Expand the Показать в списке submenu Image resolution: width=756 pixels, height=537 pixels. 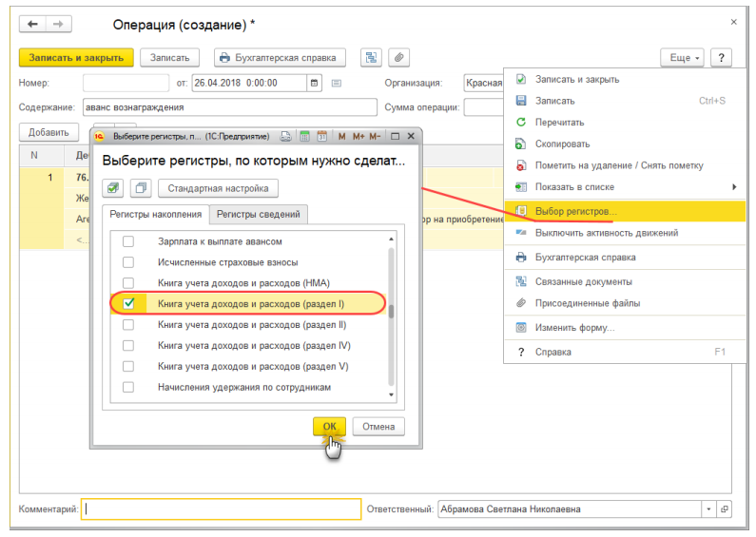(625, 187)
